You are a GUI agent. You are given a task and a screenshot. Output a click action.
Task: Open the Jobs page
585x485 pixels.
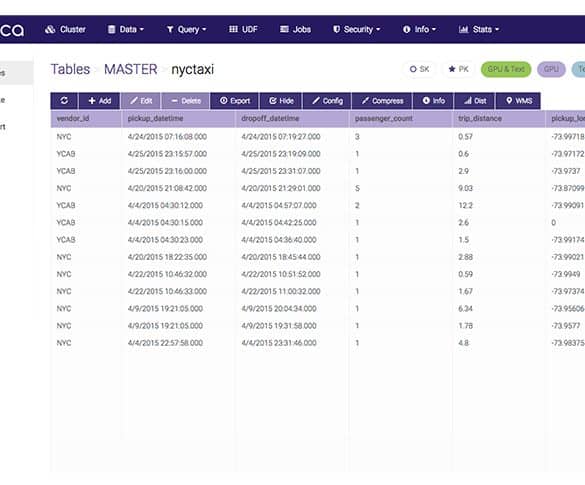tap(295, 29)
